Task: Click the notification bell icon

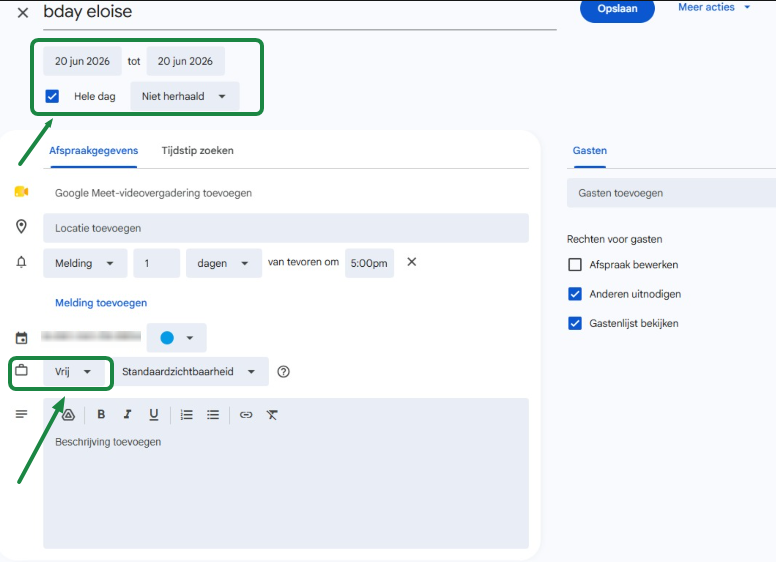Action: click(x=21, y=262)
